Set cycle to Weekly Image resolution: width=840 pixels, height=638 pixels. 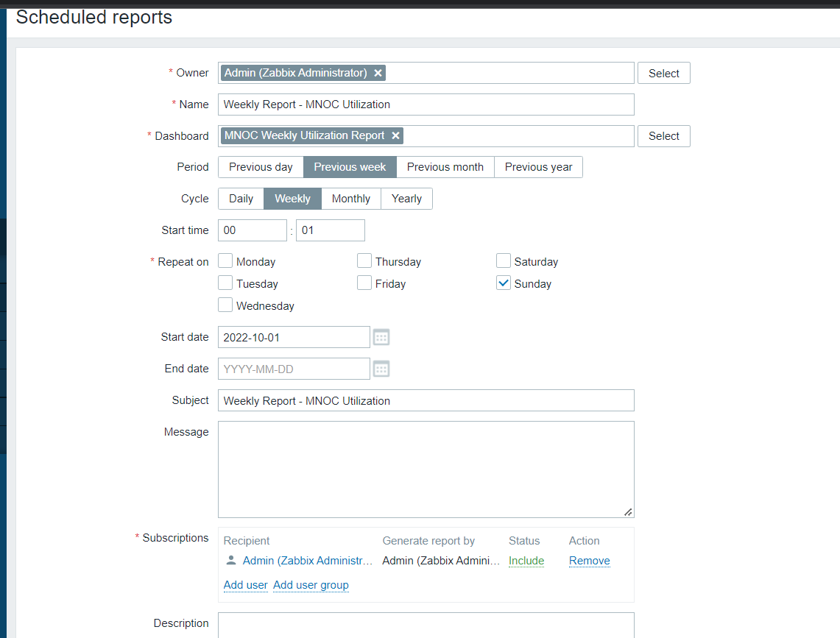(x=292, y=199)
